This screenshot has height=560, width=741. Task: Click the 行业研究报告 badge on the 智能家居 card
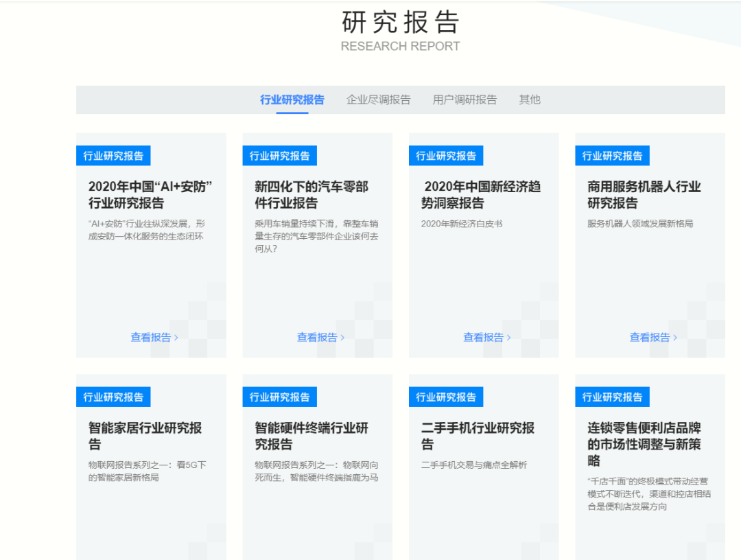point(113,397)
